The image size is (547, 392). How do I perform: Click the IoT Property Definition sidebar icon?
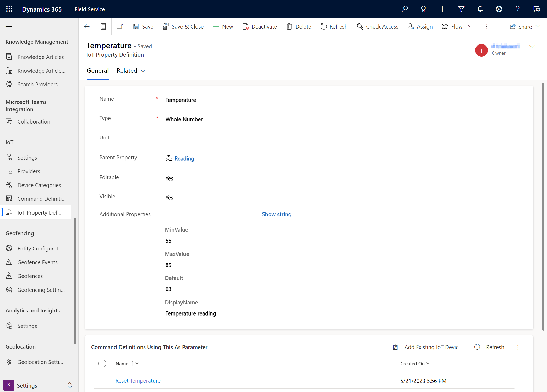tap(9, 212)
